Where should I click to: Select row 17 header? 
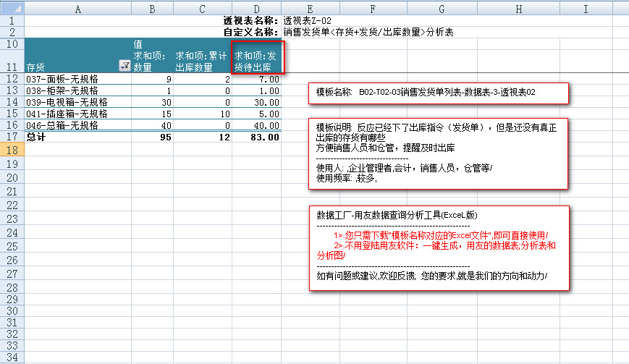(x=12, y=137)
